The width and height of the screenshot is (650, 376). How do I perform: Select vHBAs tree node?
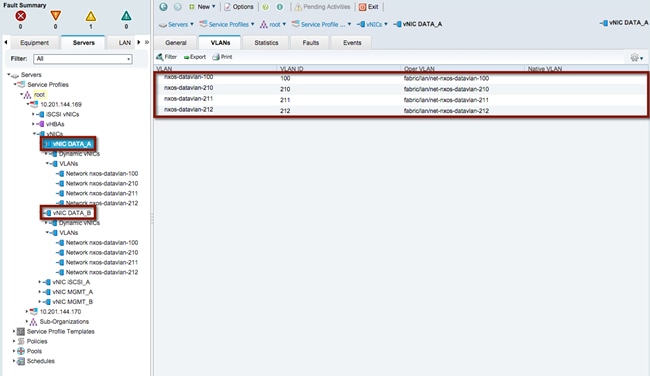[x=55, y=124]
